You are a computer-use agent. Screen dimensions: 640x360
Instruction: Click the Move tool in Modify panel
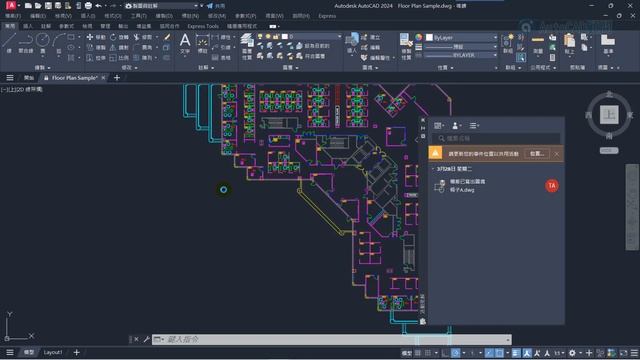tap(96, 37)
